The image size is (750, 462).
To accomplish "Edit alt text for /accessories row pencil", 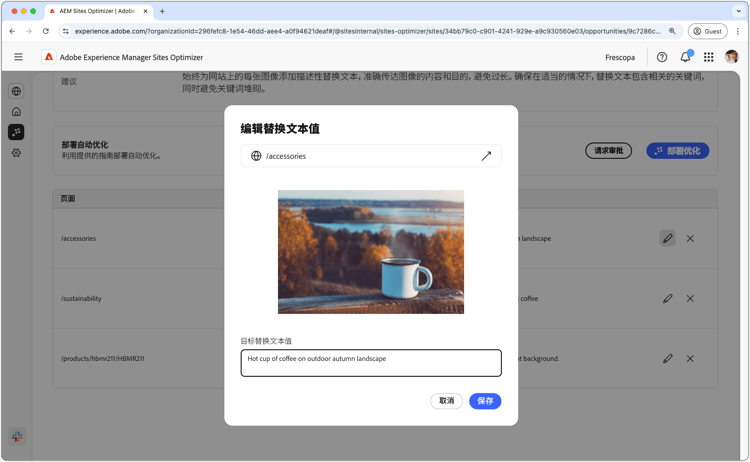I will [x=668, y=238].
